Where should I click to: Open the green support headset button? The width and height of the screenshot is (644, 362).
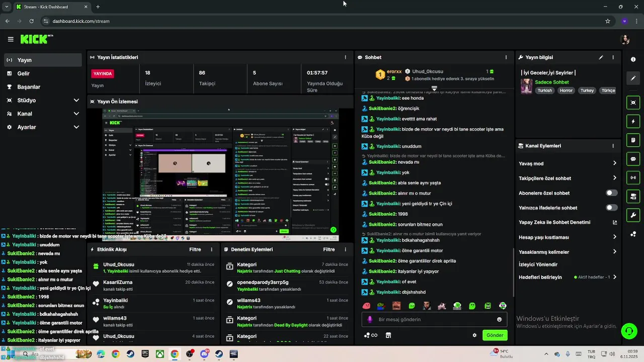coord(629,330)
